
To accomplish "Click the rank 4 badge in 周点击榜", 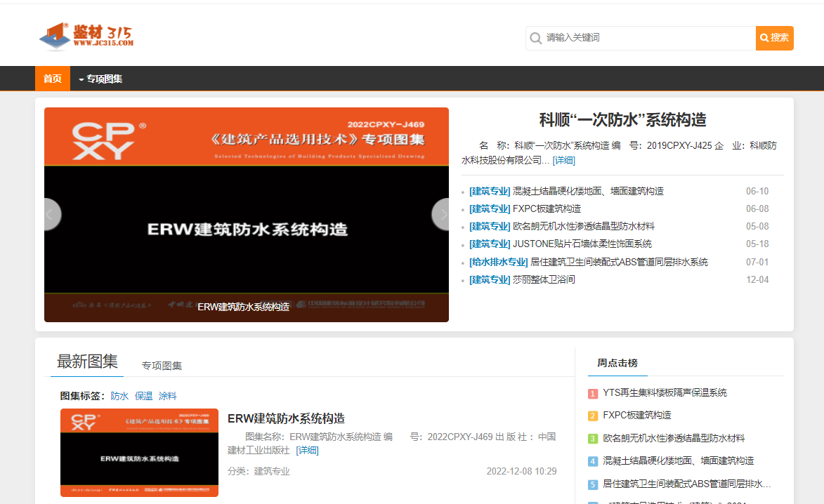I will click(x=593, y=461).
